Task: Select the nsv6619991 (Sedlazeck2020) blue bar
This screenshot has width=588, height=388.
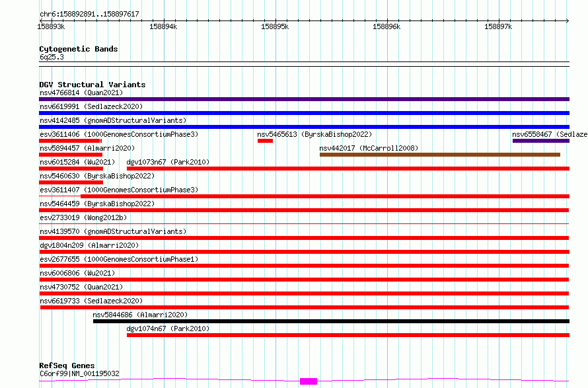Action: point(304,113)
